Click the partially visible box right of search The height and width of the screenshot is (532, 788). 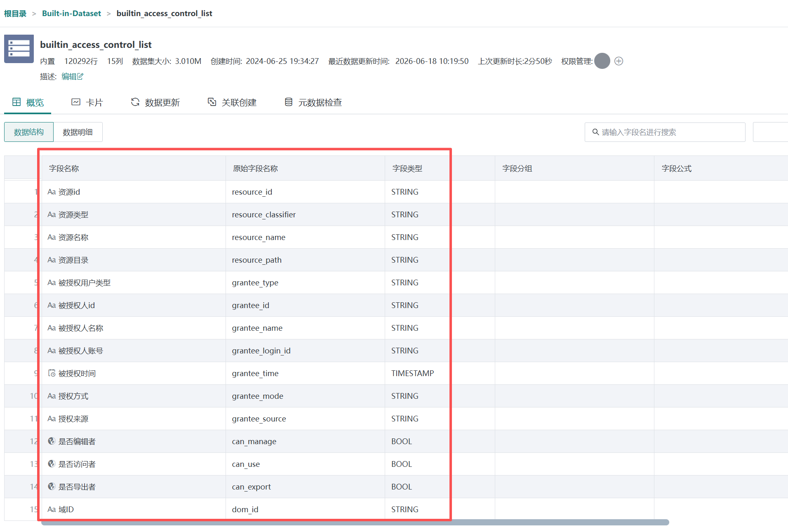770,132
